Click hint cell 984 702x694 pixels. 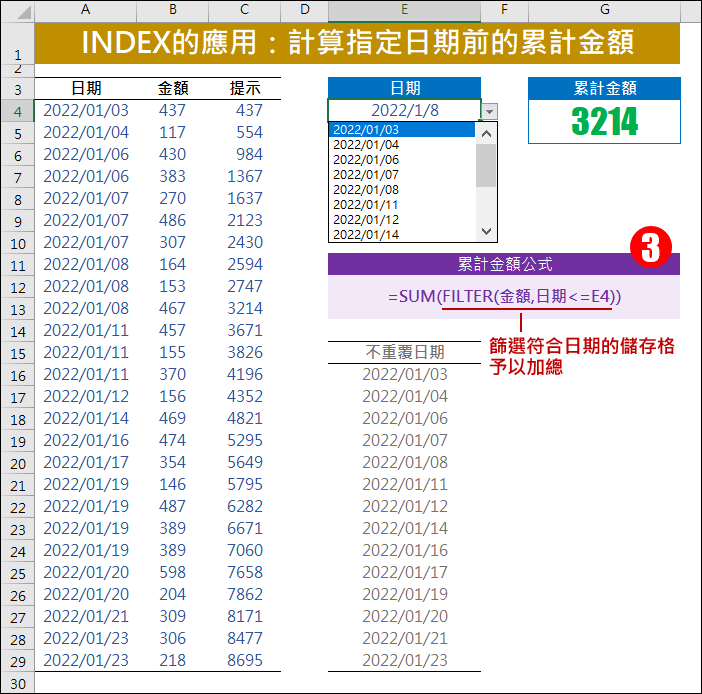244,154
